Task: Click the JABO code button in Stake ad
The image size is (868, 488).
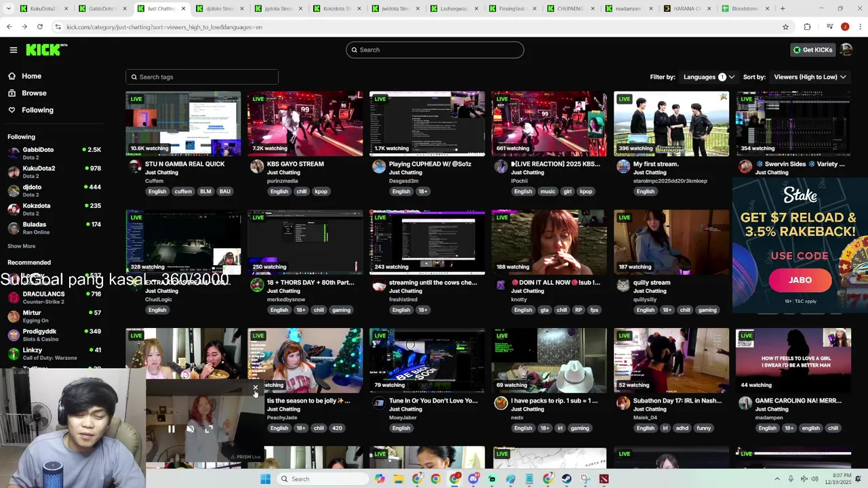Action: pyautogui.click(x=800, y=280)
